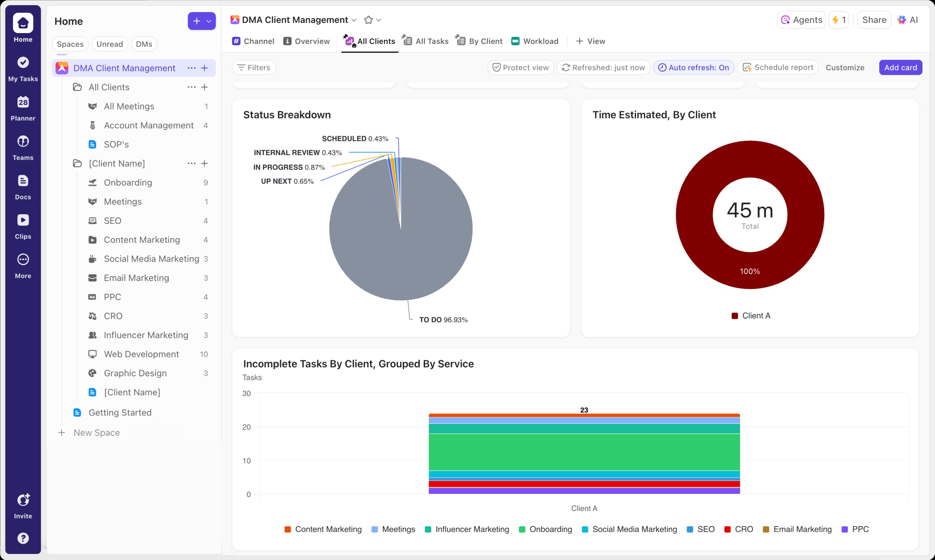The width and height of the screenshot is (935, 560).
Task: Toggle the Onboarding series in the chart legend
Action: [545, 529]
